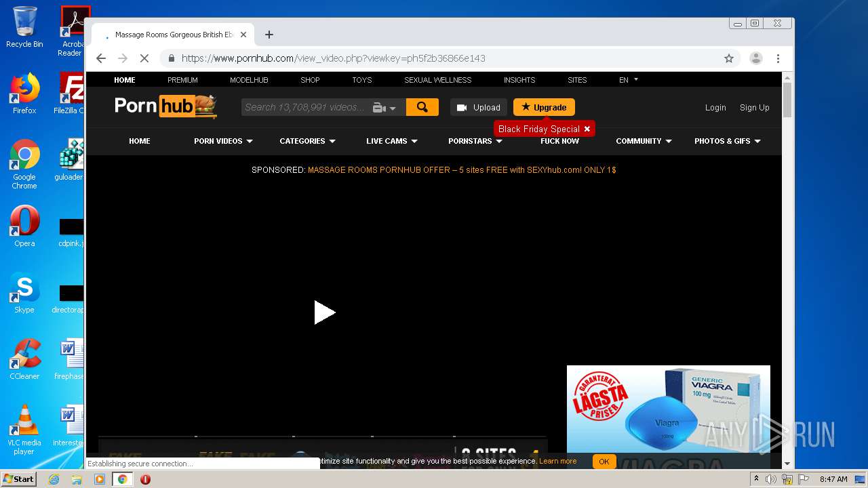Viewport: 868px width, 488px height.
Task: Expand the LIVE CAMS menu
Action: coord(392,141)
